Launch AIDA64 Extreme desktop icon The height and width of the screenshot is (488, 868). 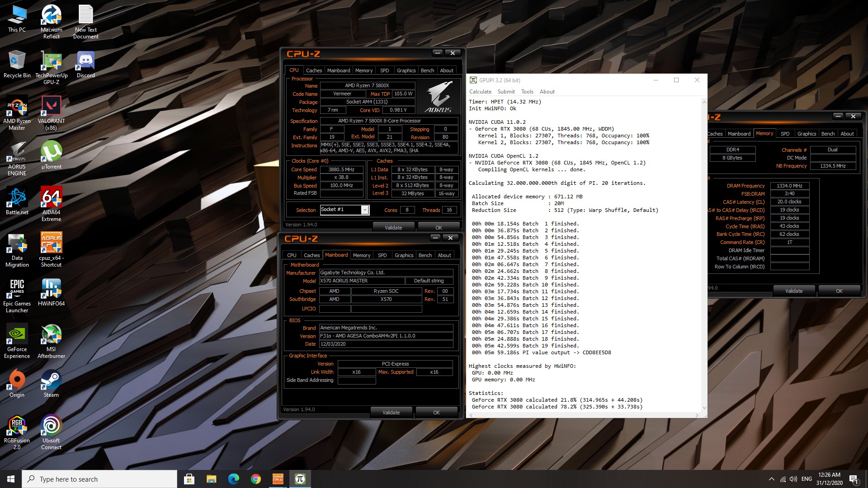[x=52, y=204]
